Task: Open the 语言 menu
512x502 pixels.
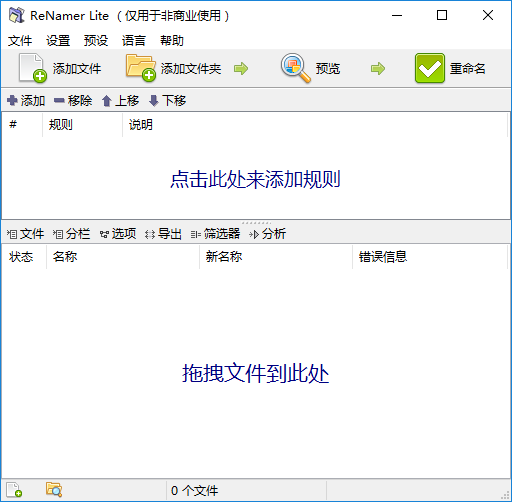Action: pyautogui.click(x=134, y=41)
